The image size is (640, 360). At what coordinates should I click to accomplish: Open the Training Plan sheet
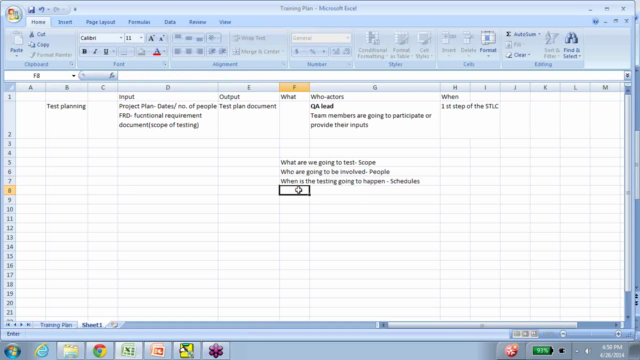(x=56, y=325)
